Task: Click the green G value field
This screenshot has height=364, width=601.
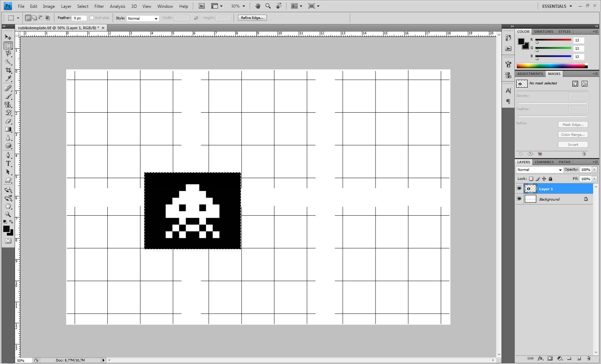Action: (579, 48)
